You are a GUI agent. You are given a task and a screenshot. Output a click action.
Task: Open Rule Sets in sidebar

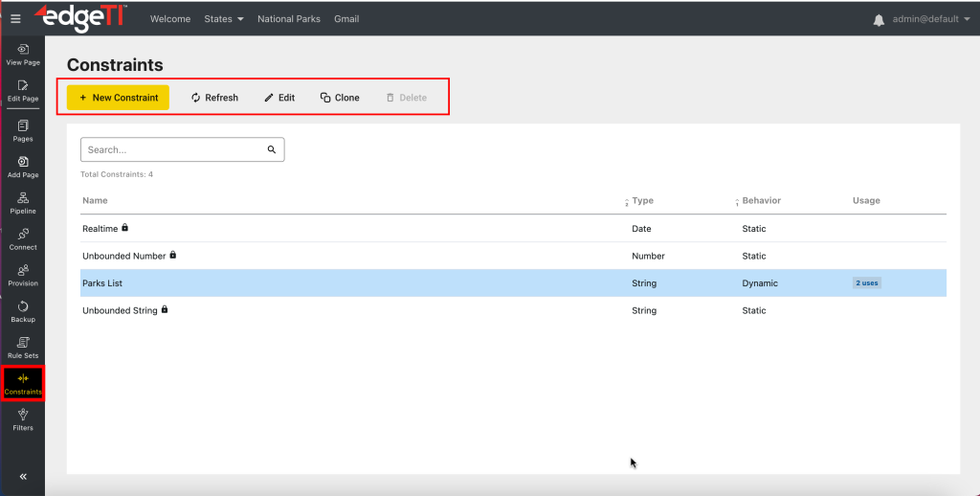coord(23,348)
